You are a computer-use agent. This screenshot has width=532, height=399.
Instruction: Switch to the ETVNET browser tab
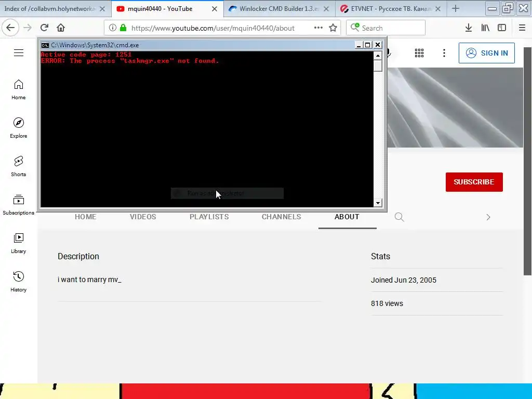386,9
